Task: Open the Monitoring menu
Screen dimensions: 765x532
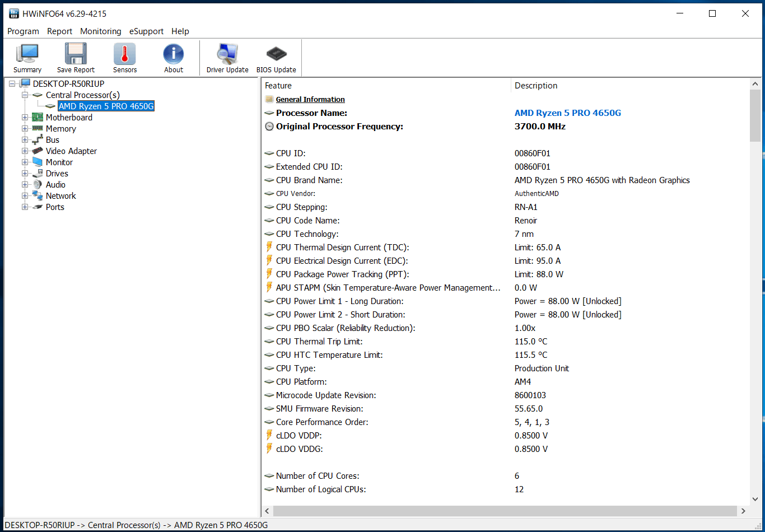Action: pyautogui.click(x=101, y=31)
